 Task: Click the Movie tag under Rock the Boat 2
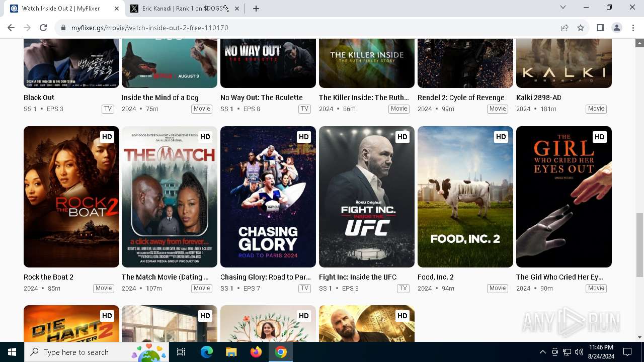104,288
